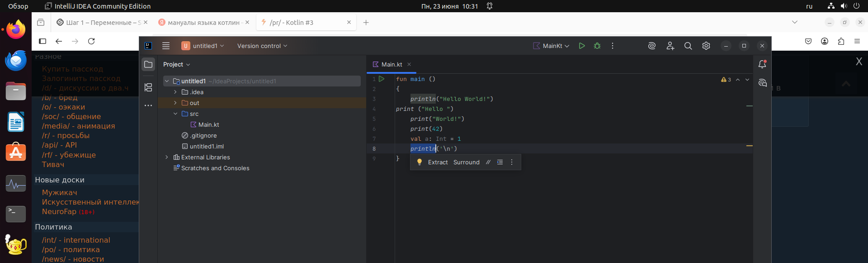Start debugging MainKt with bug icon
The width and height of the screenshot is (868, 263).
click(597, 46)
